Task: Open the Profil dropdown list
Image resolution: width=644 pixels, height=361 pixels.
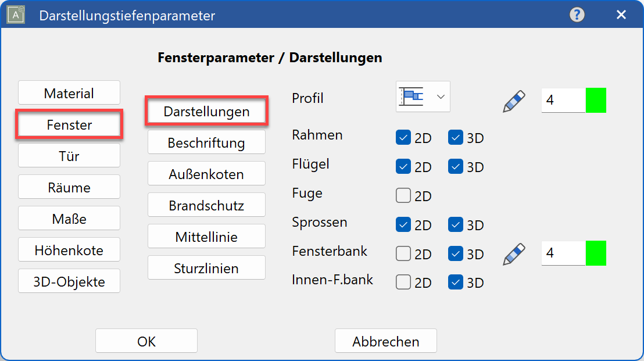Action: click(x=441, y=96)
